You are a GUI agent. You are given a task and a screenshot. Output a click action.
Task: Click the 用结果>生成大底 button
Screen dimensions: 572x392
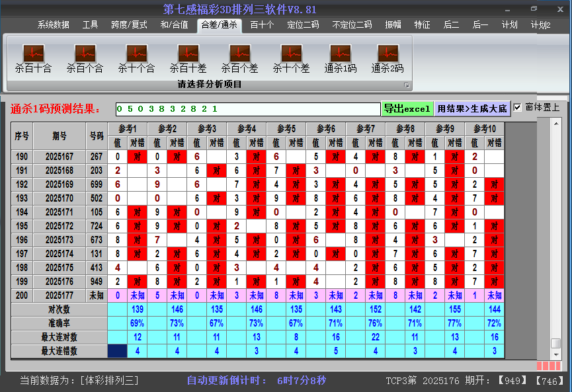pos(472,108)
